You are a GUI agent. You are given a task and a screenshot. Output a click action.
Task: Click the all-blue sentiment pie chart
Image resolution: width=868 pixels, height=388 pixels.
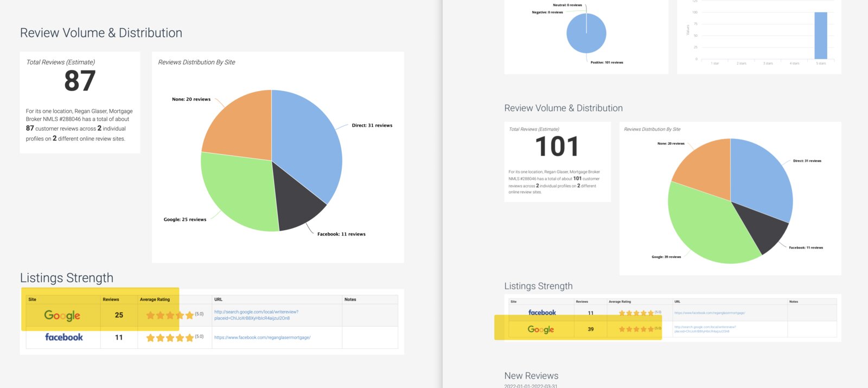coord(586,33)
